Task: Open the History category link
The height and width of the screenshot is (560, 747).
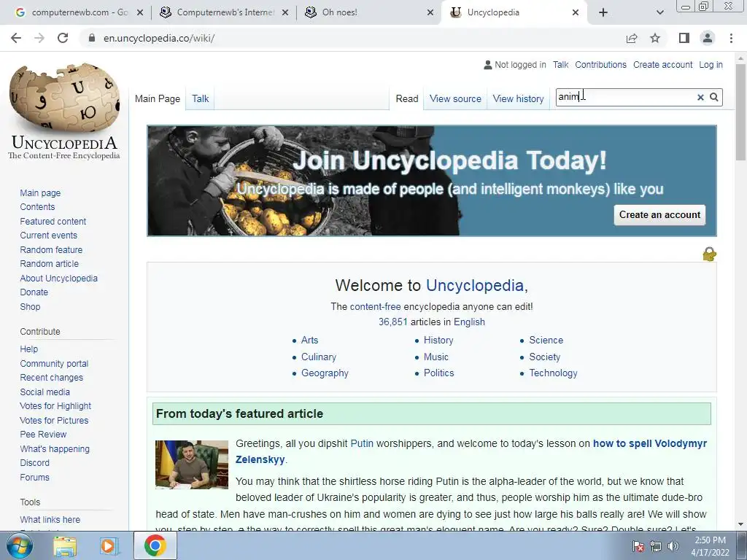Action: click(x=438, y=340)
